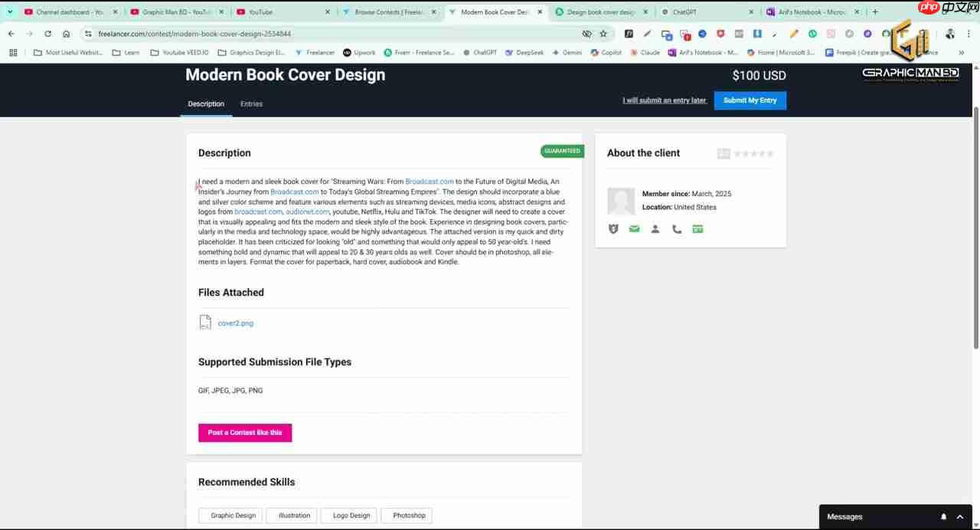Select the Illustration skill tag
Image resolution: width=980 pixels, height=530 pixels.
(292, 515)
